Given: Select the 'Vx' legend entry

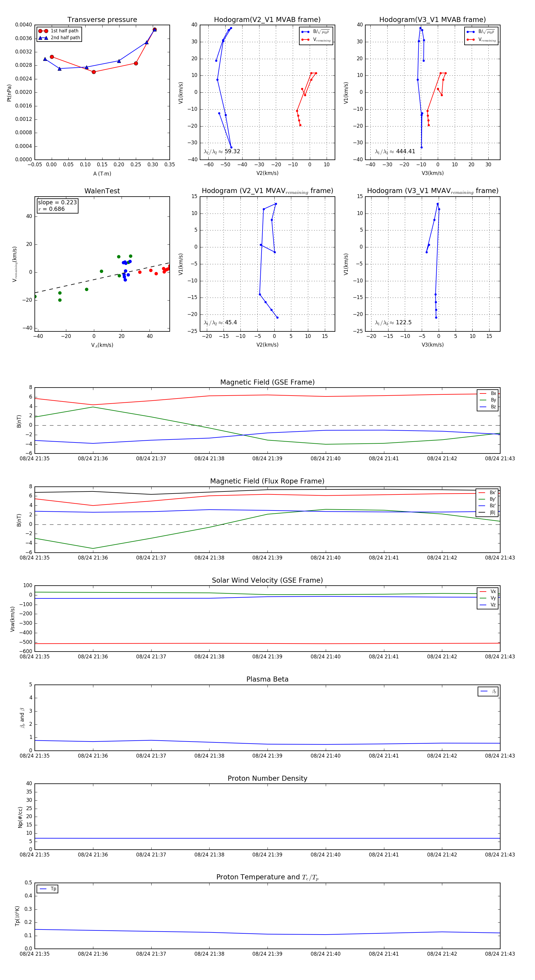Looking at the screenshot, I should 488,592.
